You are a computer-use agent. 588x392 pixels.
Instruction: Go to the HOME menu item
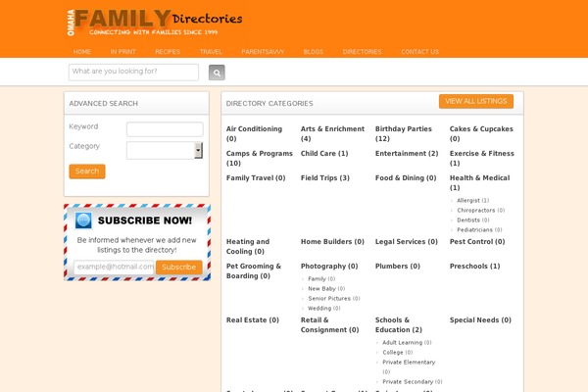(x=82, y=52)
